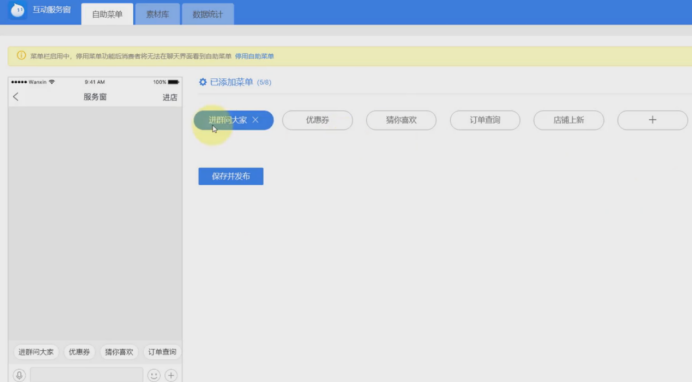Click 进店 in phone preview header
Image resolution: width=693 pixels, height=382 pixels.
[170, 97]
